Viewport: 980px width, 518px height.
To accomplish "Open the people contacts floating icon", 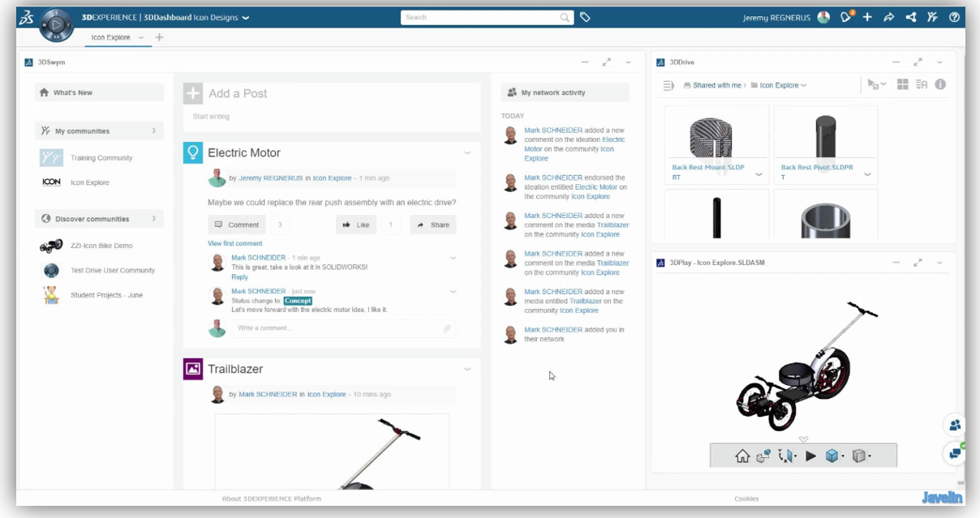I will click(x=955, y=425).
